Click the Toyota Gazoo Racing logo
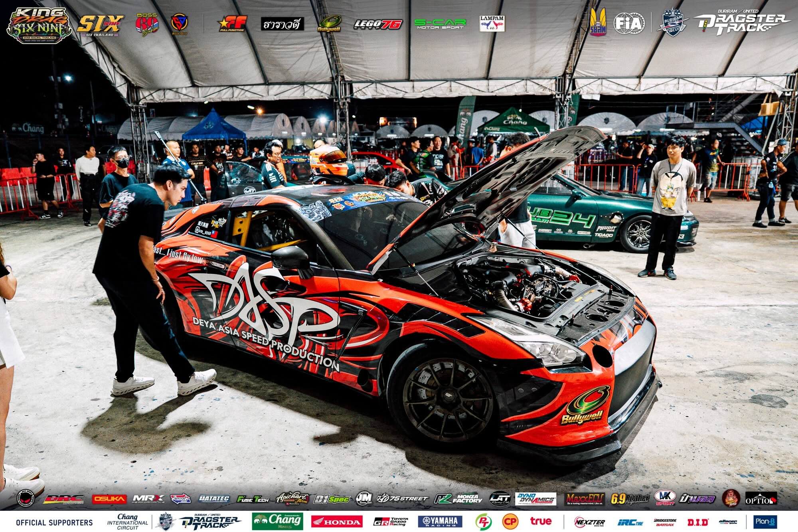The width and height of the screenshot is (798, 532). click(x=391, y=521)
